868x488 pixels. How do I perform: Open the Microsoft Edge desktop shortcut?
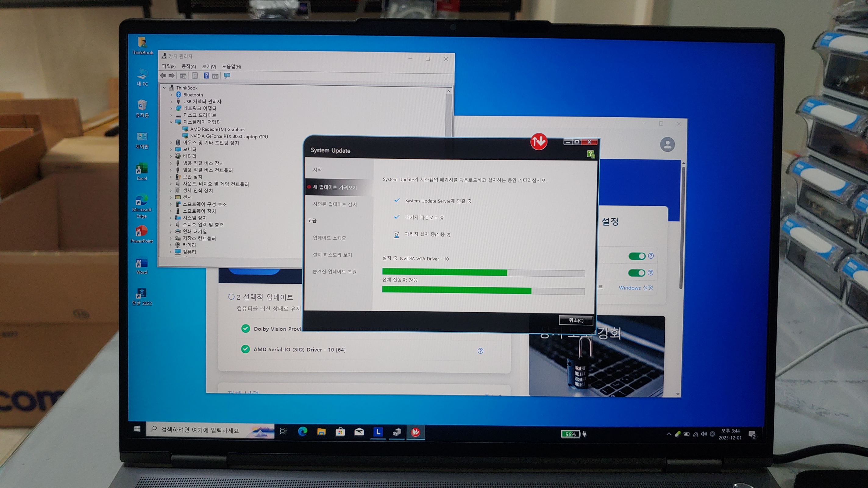pos(142,206)
